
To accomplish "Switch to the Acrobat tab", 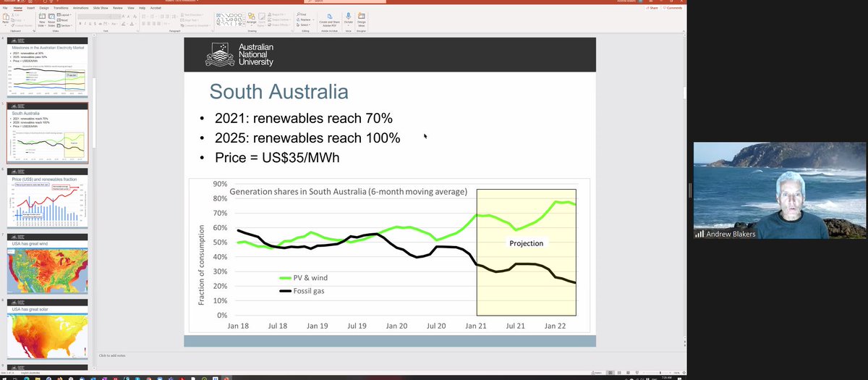I will 156,8.
